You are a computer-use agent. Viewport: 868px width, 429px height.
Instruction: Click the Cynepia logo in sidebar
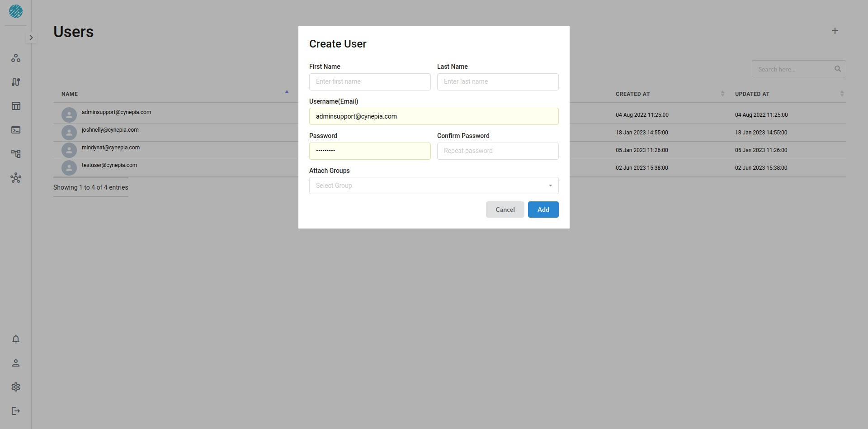[x=16, y=11]
